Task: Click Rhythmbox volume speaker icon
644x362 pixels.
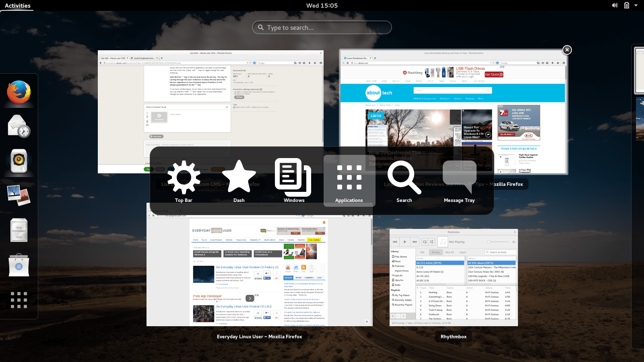Action: (514, 242)
